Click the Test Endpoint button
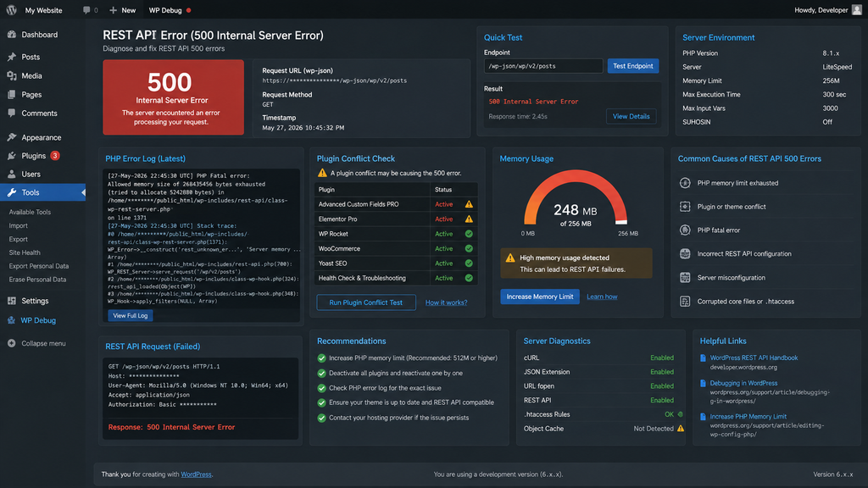868x488 pixels. (632, 66)
